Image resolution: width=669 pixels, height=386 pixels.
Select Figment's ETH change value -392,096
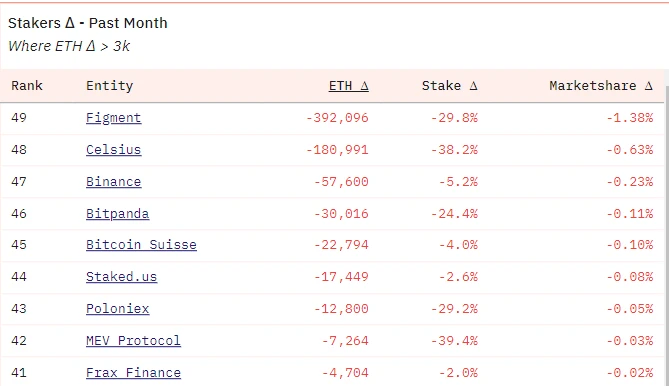click(337, 118)
